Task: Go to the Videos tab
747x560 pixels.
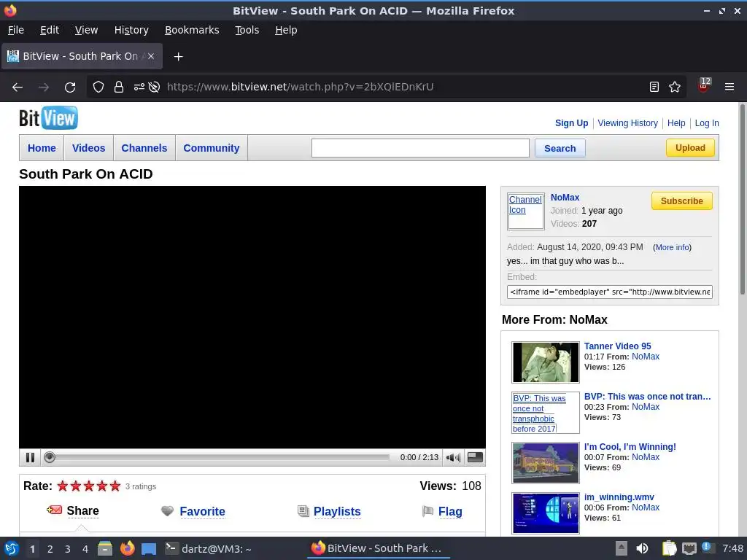Action: coord(88,148)
